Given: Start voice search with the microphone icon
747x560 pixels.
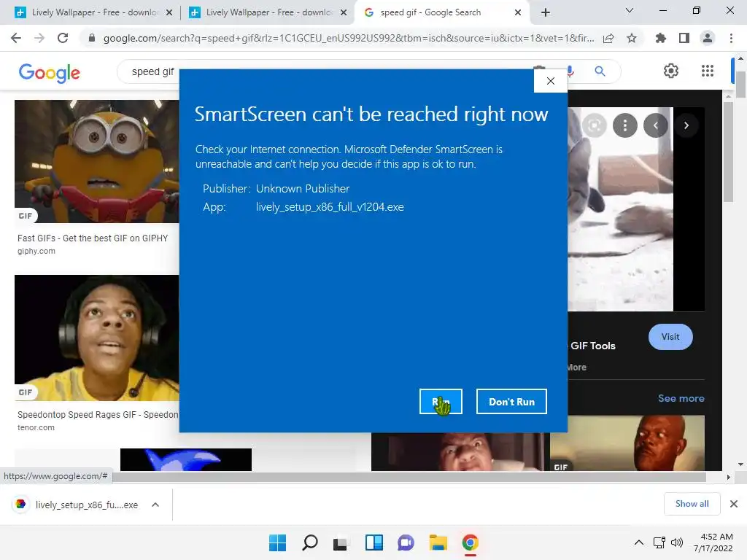Looking at the screenshot, I should (570, 71).
